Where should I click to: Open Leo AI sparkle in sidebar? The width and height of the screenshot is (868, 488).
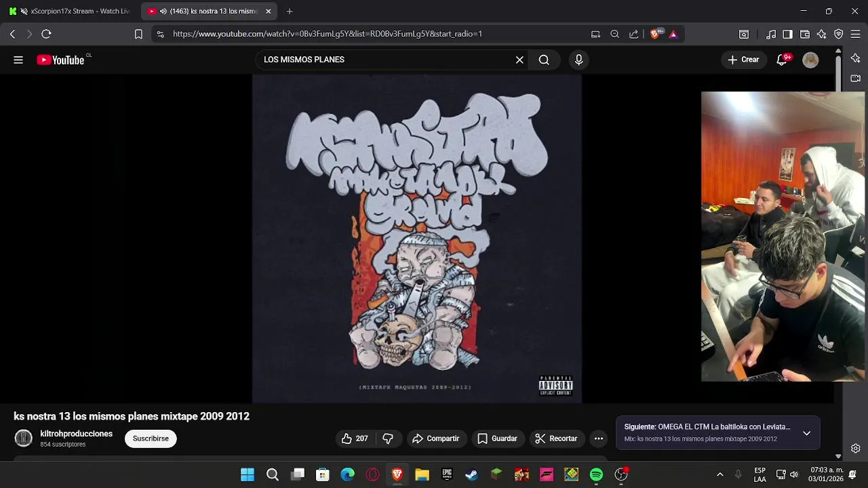tap(856, 58)
